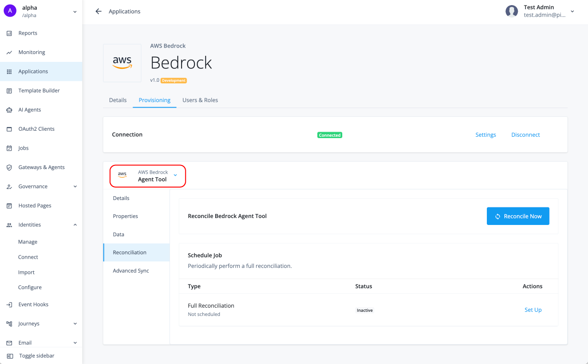The width and height of the screenshot is (588, 364).
Task: Click the Journeys icon
Action: (x=9, y=324)
